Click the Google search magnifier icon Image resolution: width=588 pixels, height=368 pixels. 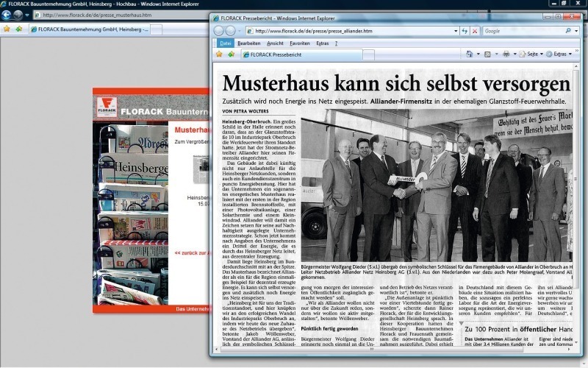[x=568, y=31]
